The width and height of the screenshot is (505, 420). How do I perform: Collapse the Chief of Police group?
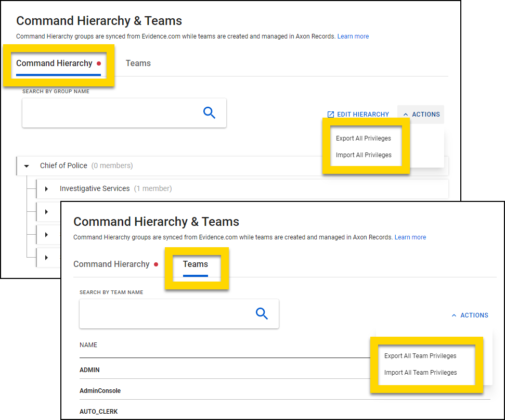click(x=27, y=166)
